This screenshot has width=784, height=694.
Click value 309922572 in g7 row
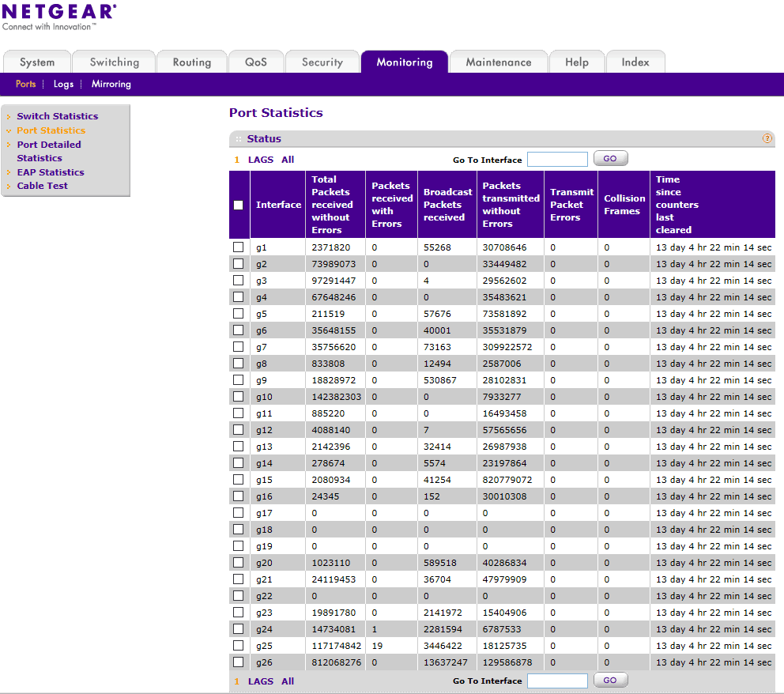pyautogui.click(x=507, y=347)
